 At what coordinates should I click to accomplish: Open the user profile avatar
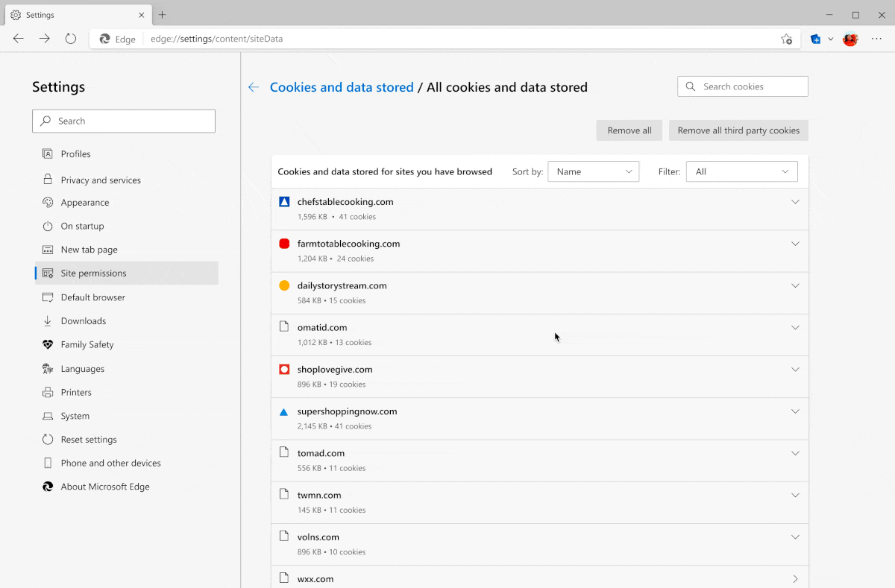click(x=850, y=39)
